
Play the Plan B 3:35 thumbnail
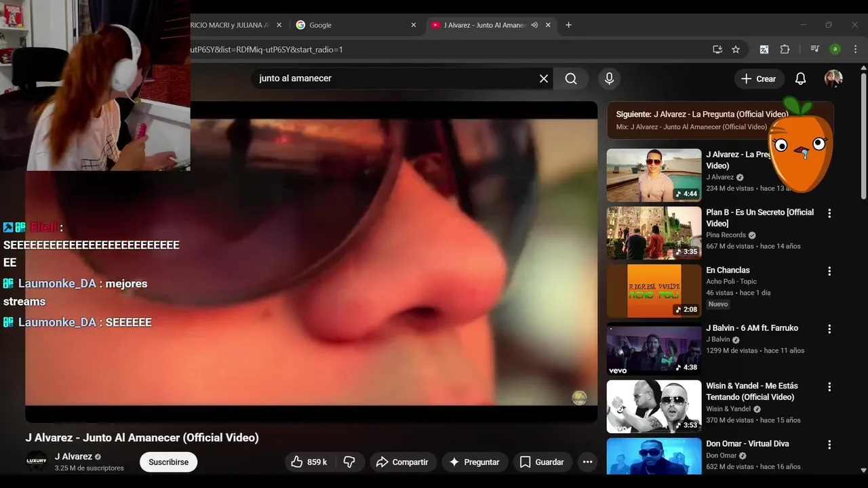click(x=654, y=233)
